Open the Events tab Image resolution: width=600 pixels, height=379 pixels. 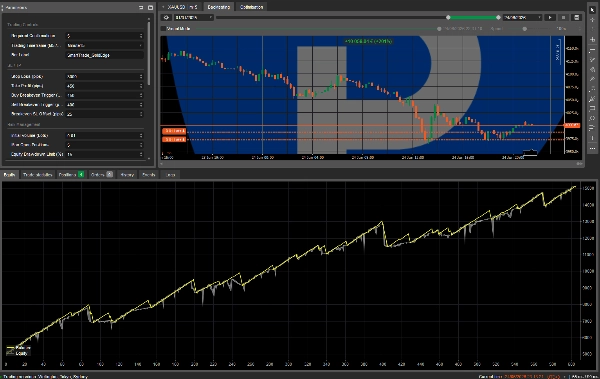[148, 175]
